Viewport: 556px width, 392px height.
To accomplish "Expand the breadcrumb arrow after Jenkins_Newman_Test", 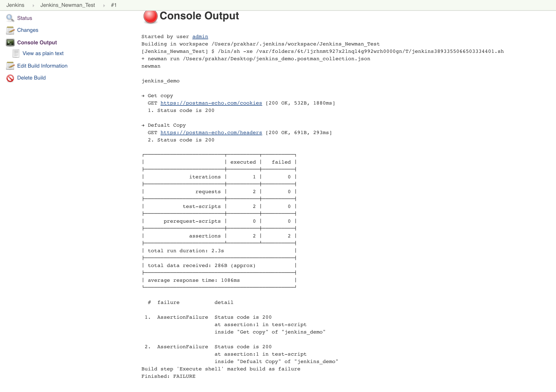I will [x=104, y=5].
